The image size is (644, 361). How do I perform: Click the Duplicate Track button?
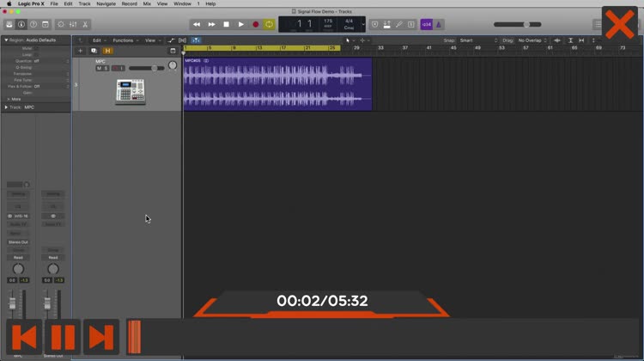click(94, 51)
